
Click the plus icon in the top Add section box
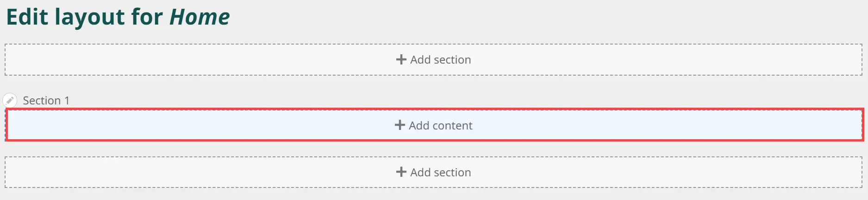[x=401, y=59]
